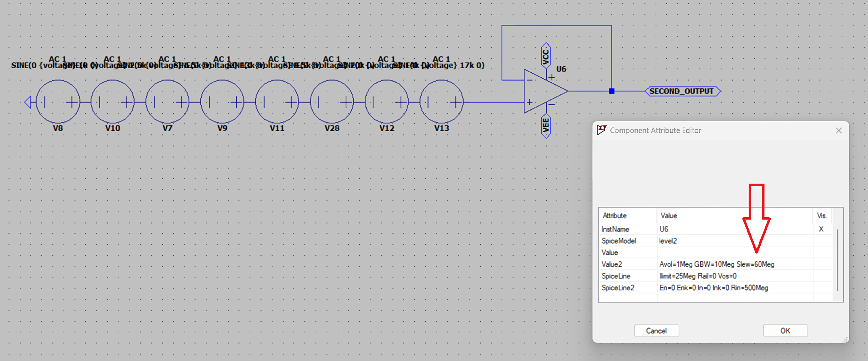Click the V9 voltage source circle
This screenshot has height=361, width=868.
(x=222, y=102)
